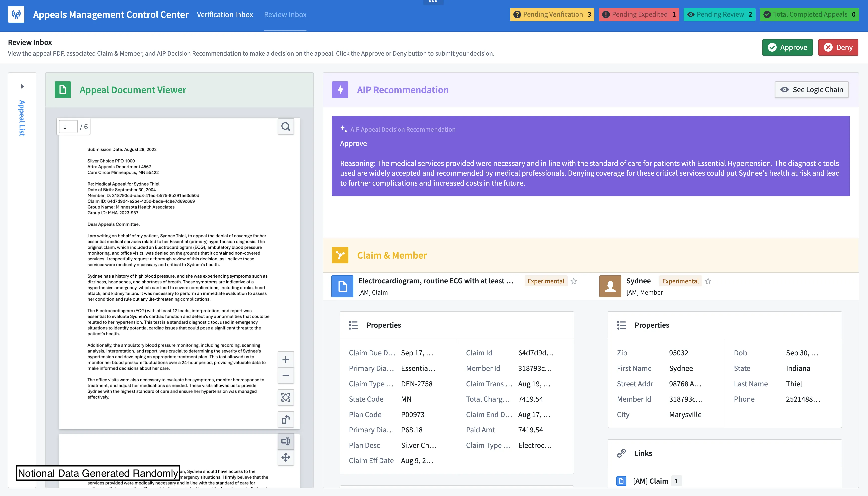Click the Pending Expedited red badge
868x496 pixels.
point(639,14)
